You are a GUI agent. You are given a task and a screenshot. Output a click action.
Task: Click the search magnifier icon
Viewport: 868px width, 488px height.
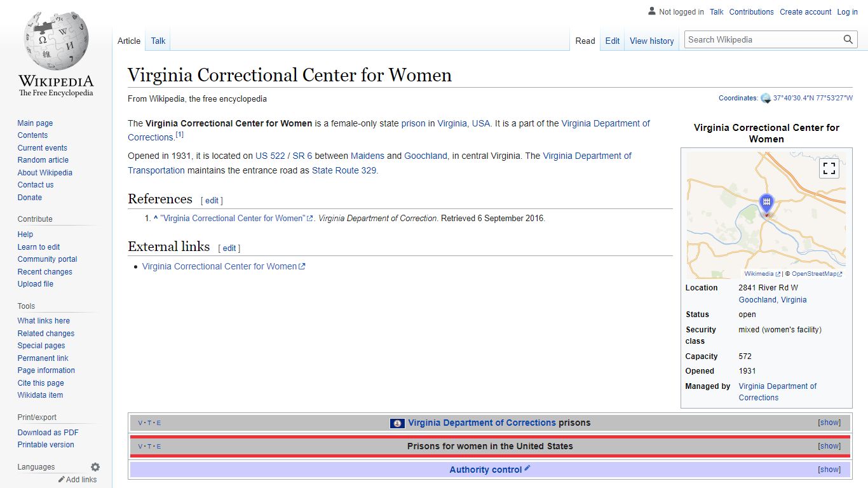pos(848,39)
